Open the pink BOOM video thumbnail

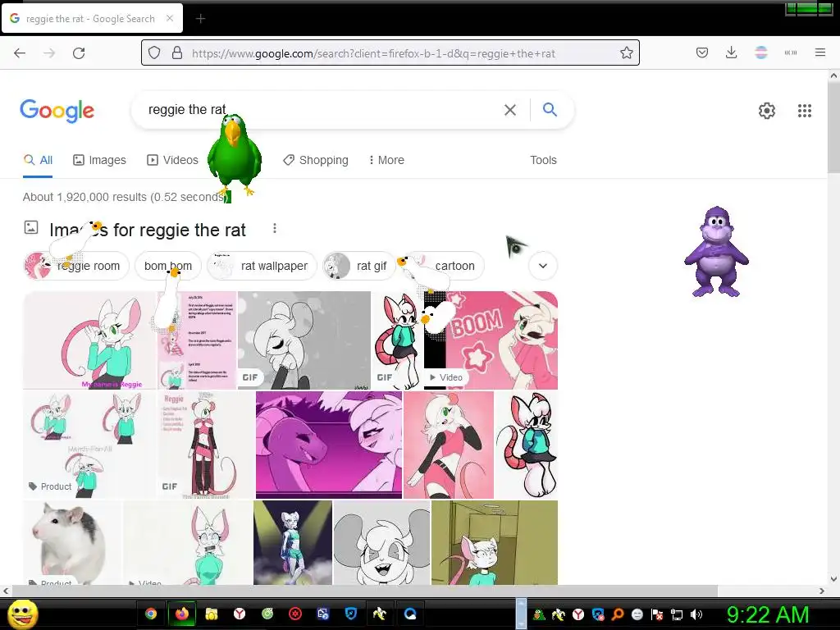(x=491, y=340)
